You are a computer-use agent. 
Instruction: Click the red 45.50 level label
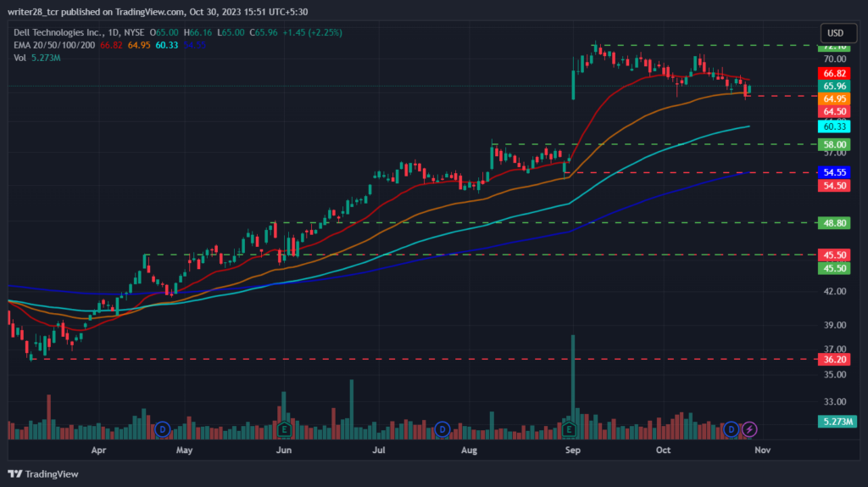[x=834, y=255]
